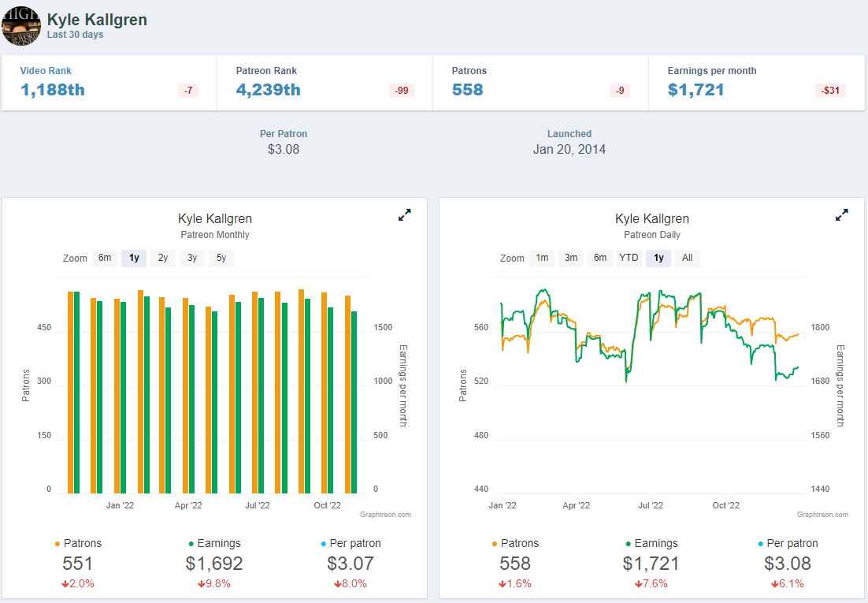
Task: Set monthly chart zoom to 6m
Action: (105, 258)
